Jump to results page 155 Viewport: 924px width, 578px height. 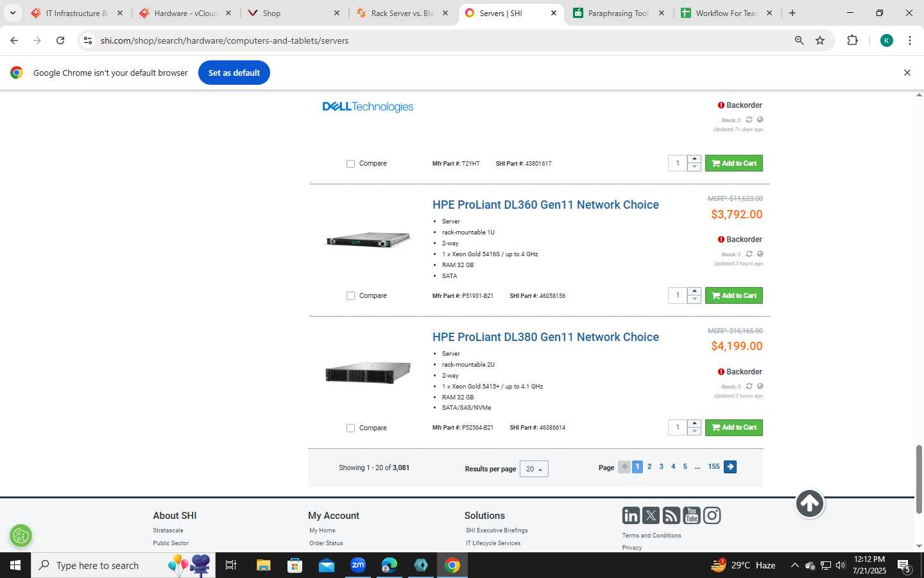pyautogui.click(x=714, y=467)
